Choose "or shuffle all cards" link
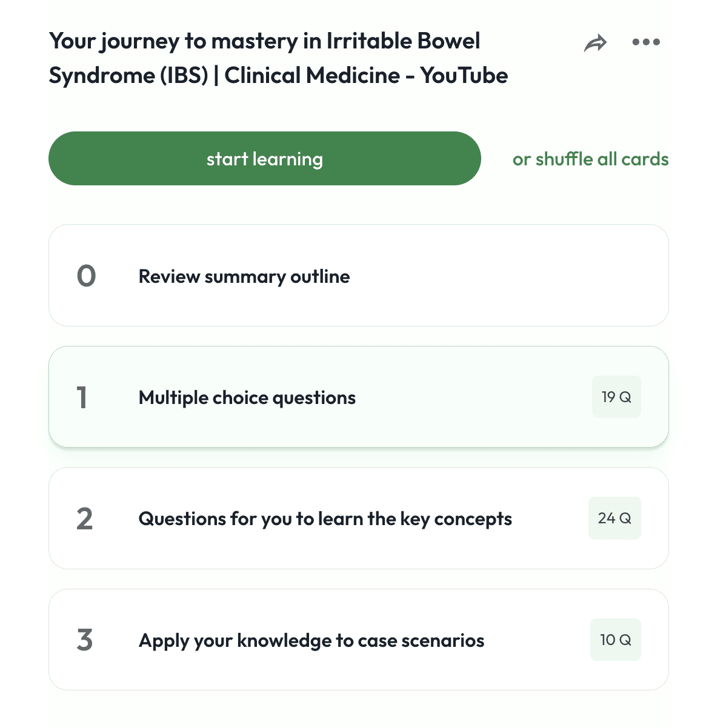The height and width of the screenshot is (728, 726). (590, 159)
